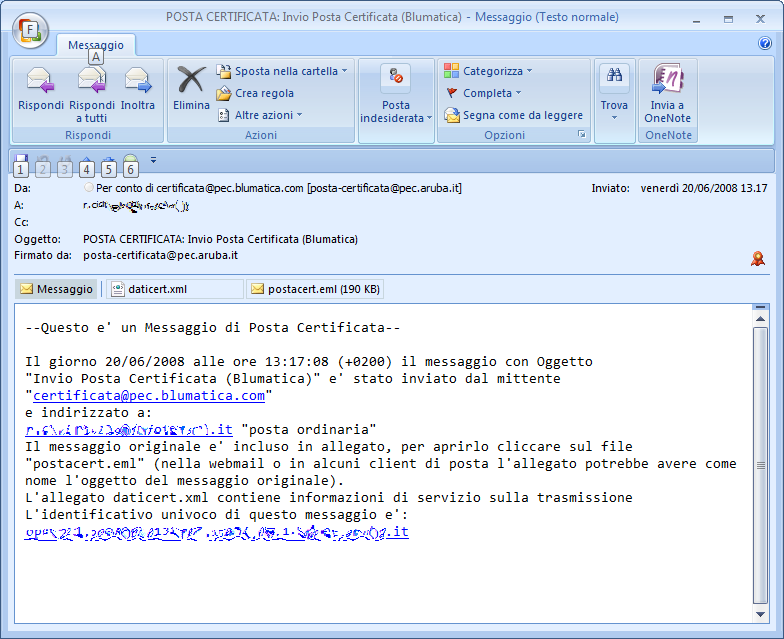This screenshot has width=784, height=639.
Task: Open the round Office button
Action: point(30,27)
